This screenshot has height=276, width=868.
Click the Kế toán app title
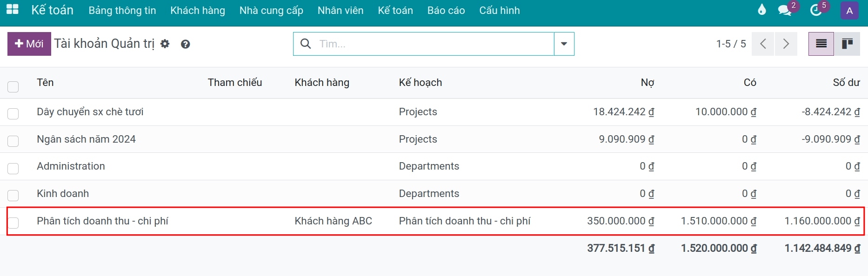[x=52, y=10]
